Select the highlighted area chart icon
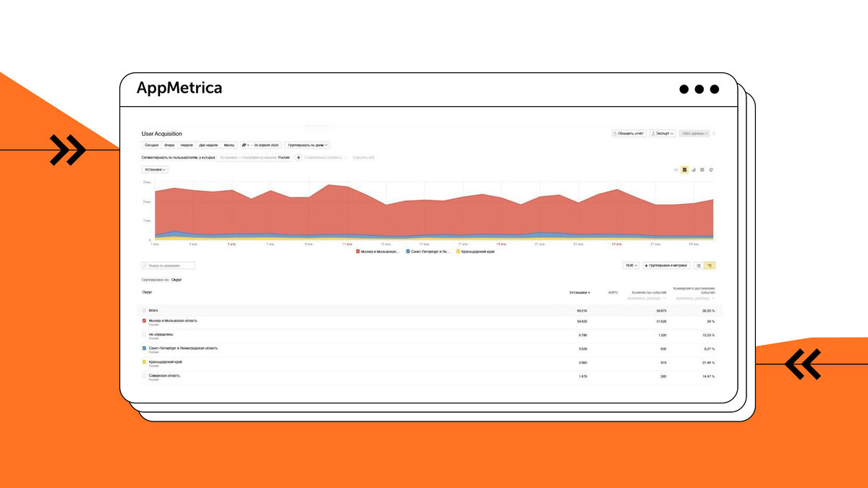868x488 pixels. tap(685, 170)
